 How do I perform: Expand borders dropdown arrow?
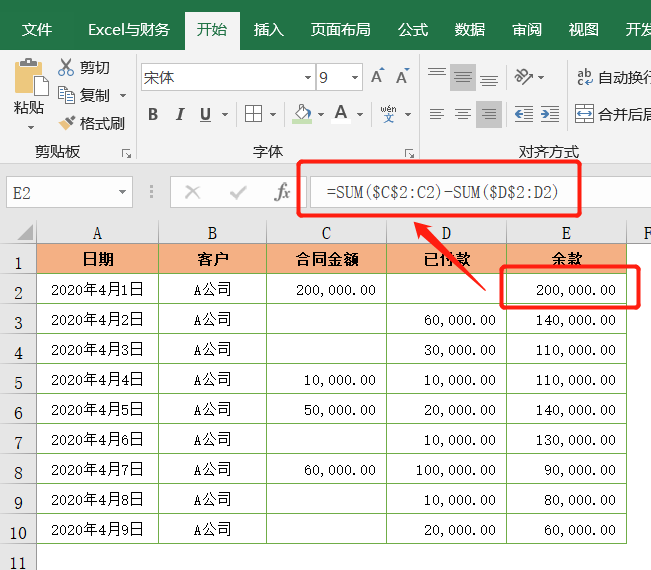pyautogui.click(x=273, y=114)
